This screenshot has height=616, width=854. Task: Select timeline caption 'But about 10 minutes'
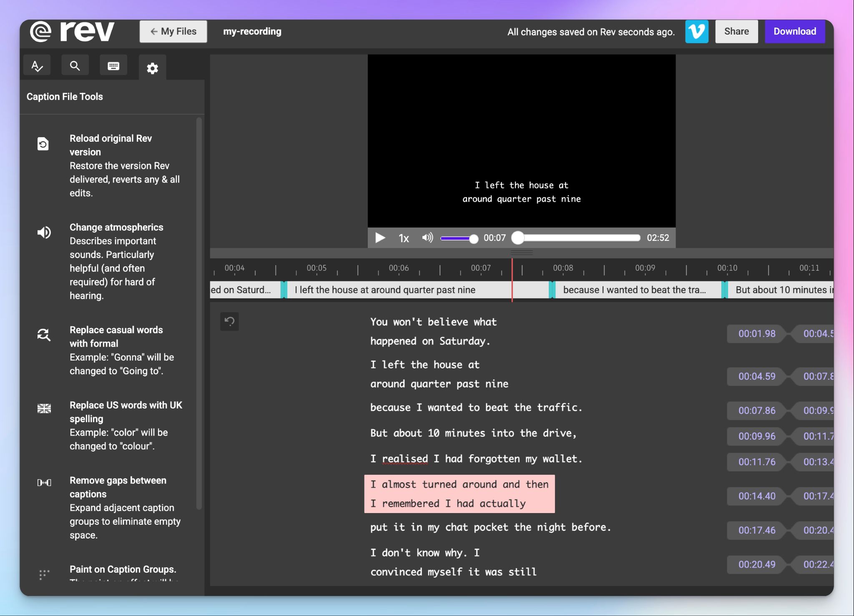pos(781,290)
